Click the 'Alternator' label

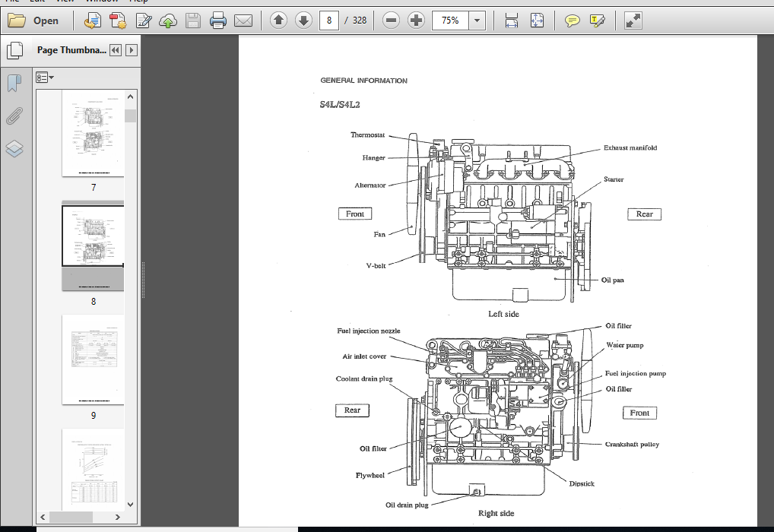(x=370, y=185)
